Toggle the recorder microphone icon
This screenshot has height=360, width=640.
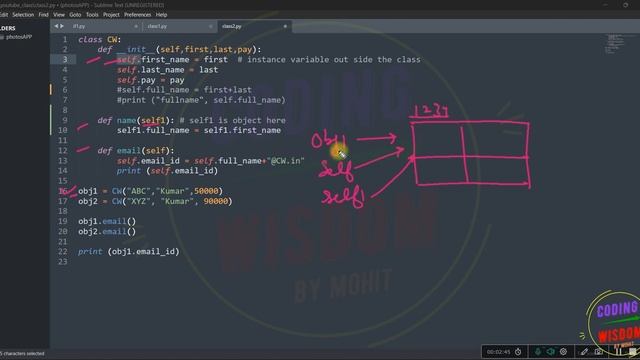[x=538, y=351]
